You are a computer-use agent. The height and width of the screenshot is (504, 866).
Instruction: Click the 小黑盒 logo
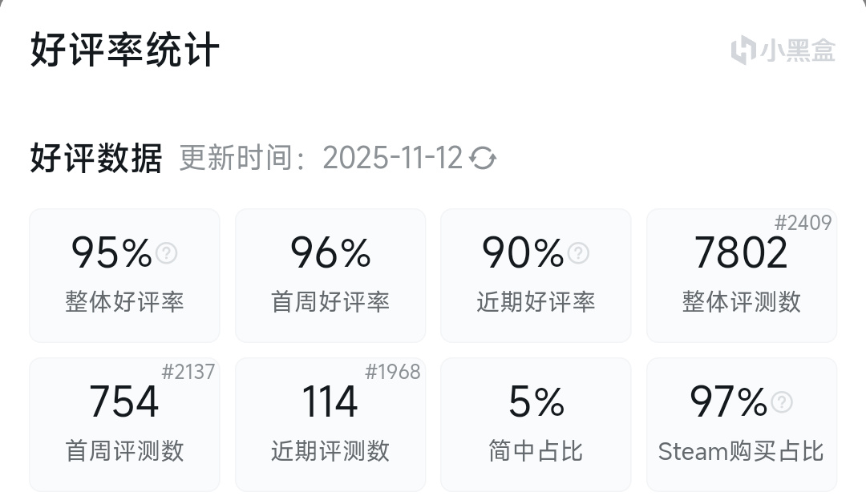tap(783, 50)
